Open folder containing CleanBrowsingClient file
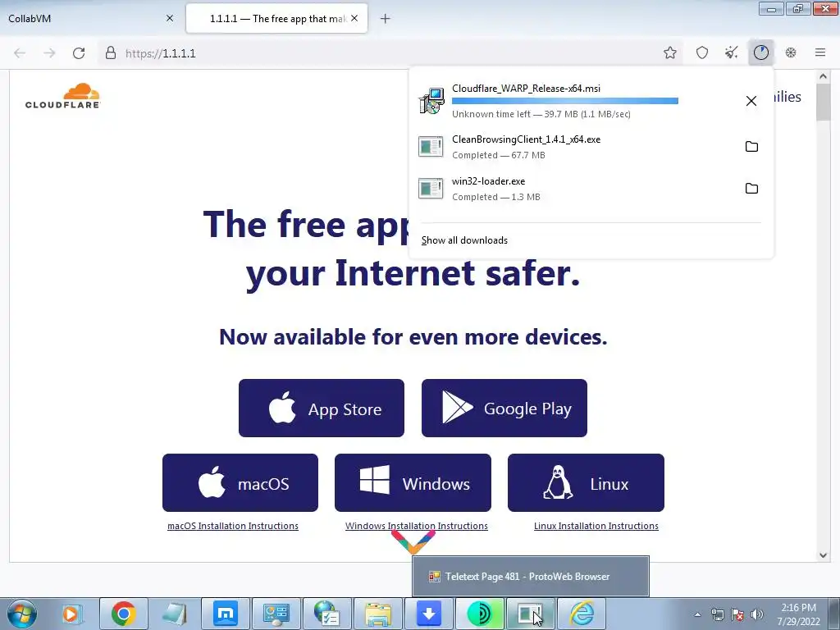 tap(751, 146)
